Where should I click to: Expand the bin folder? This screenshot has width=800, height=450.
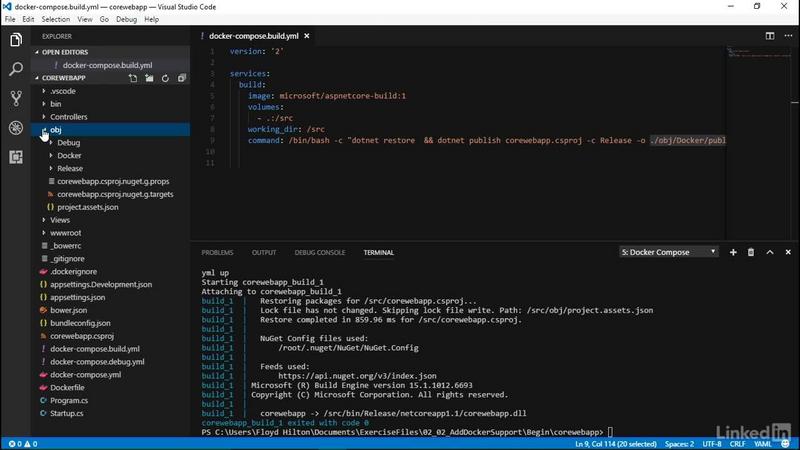pos(56,104)
